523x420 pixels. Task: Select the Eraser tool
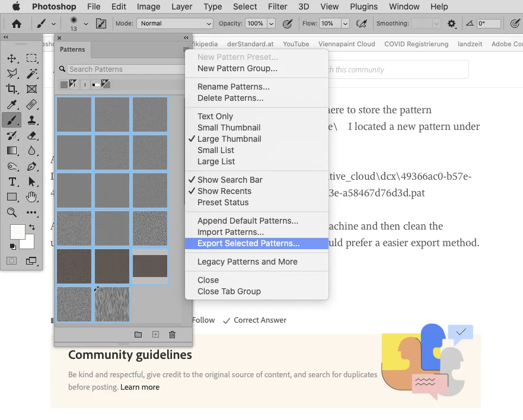click(x=31, y=135)
